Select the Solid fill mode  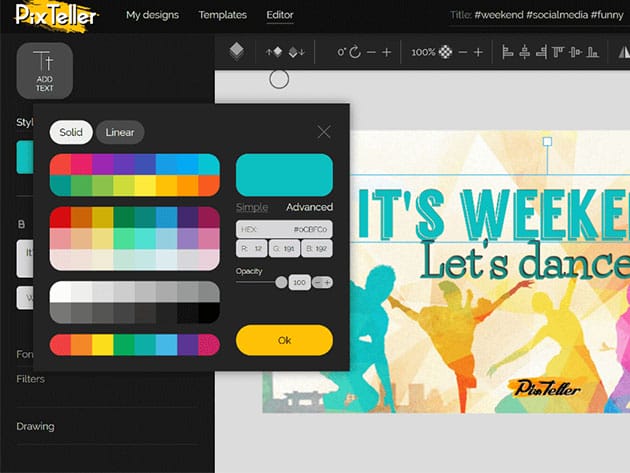pos(71,132)
